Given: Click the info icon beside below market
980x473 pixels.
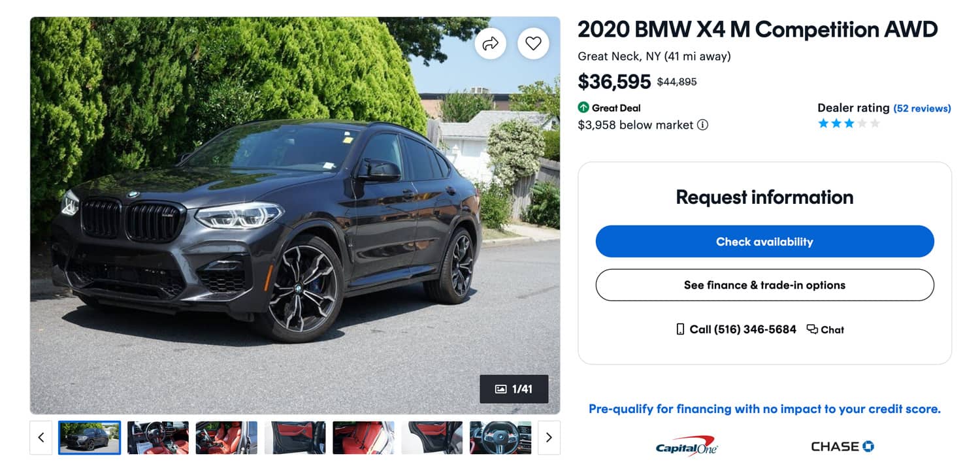Looking at the screenshot, I should [x=702, y=125].
